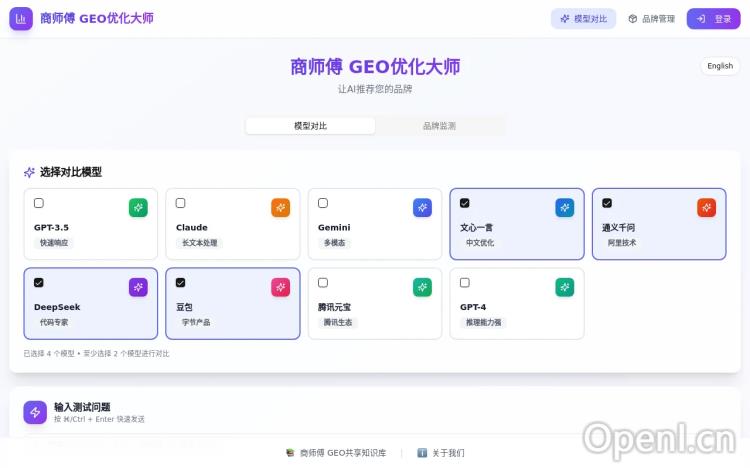Click the 选择对比模型 section heading
The width and height of the screenshot is (750, 468).
(71, 172)
